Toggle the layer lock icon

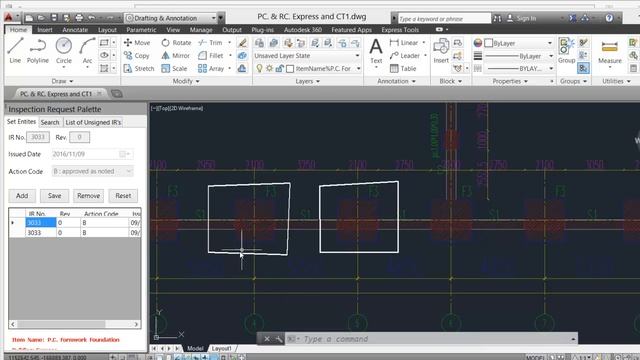coord(280,69)
